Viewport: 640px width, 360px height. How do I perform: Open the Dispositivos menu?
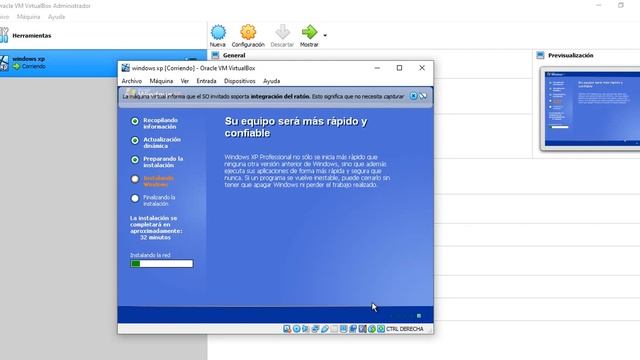pos(240,81)
